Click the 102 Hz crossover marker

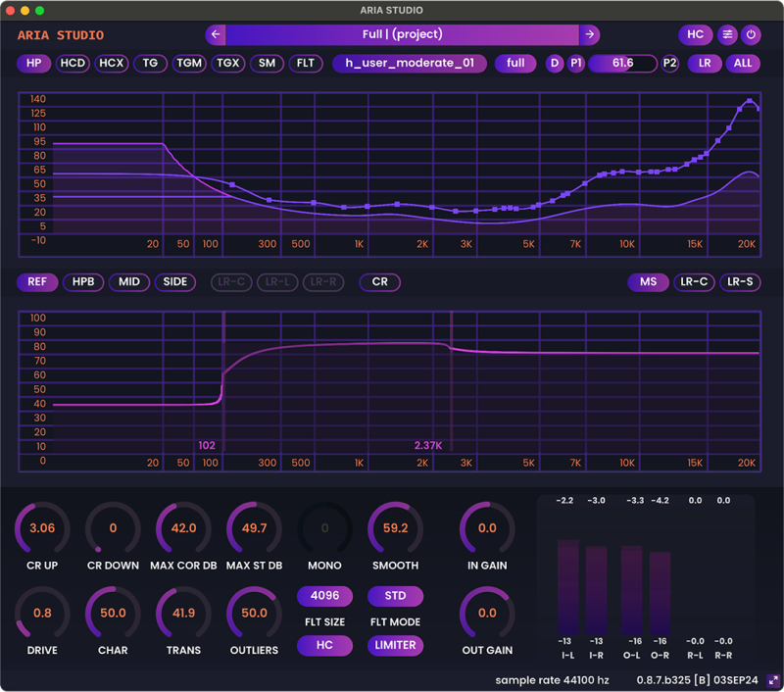click(x=223, y=381)
